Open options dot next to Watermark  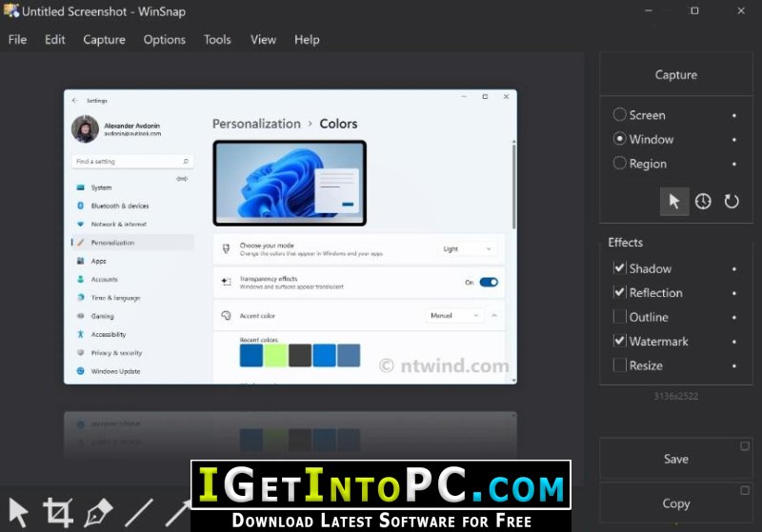733,342
